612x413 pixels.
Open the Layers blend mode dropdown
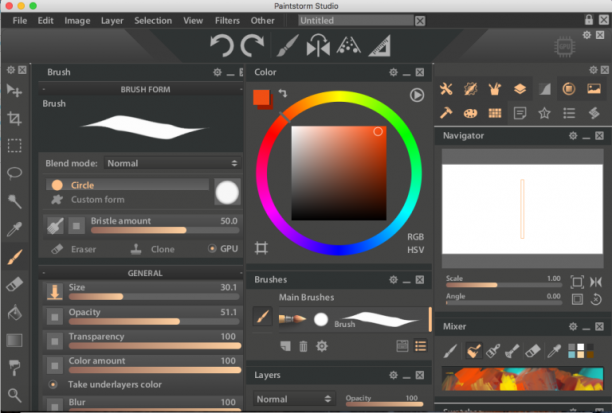[294, 399]
